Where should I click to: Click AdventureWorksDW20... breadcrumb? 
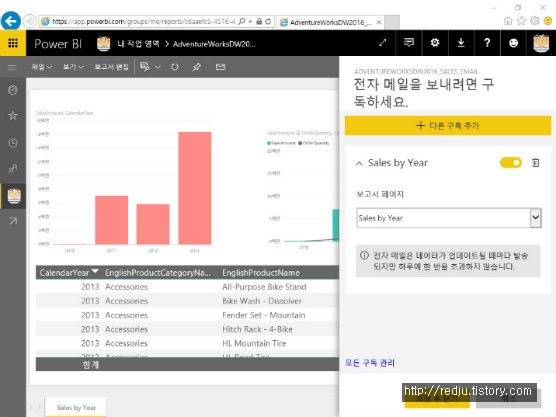click(214, 44)
